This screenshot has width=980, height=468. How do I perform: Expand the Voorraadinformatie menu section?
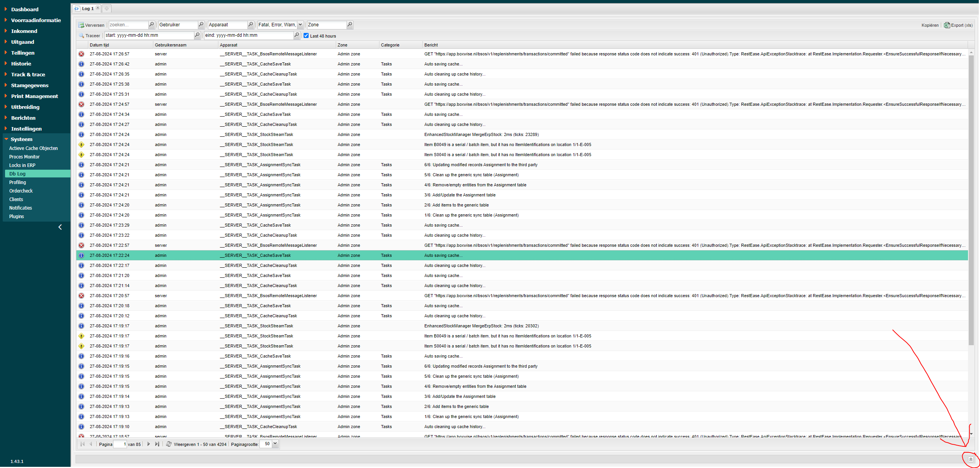(36, 20)
